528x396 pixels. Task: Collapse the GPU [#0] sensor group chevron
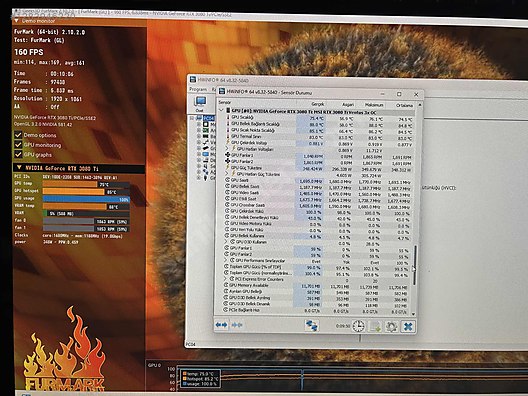coord(221,110)
